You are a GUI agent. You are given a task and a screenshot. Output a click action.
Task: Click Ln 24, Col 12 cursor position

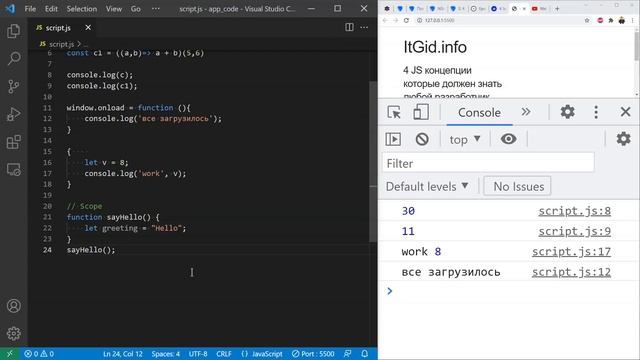[122, 354]
